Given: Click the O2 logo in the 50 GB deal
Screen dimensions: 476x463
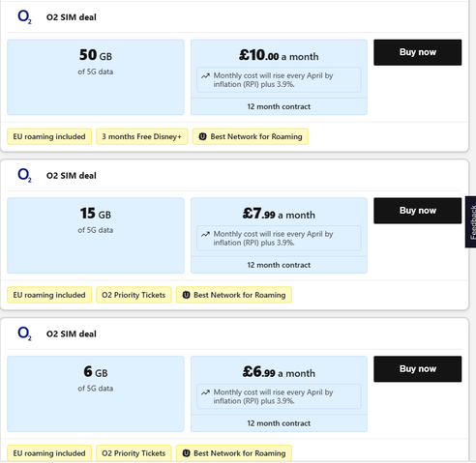Looking at the screenshot, I should [x=24, y=16].
